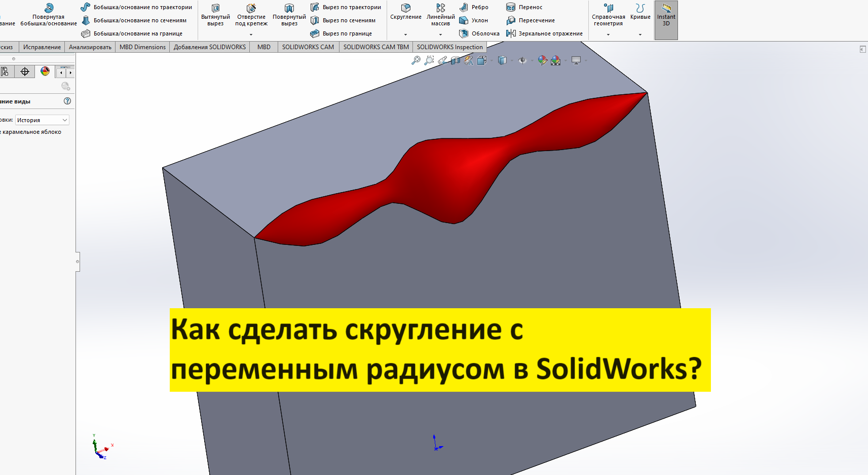Click Swept Cut (Вырез по траектории)

[x=346, y=7]
